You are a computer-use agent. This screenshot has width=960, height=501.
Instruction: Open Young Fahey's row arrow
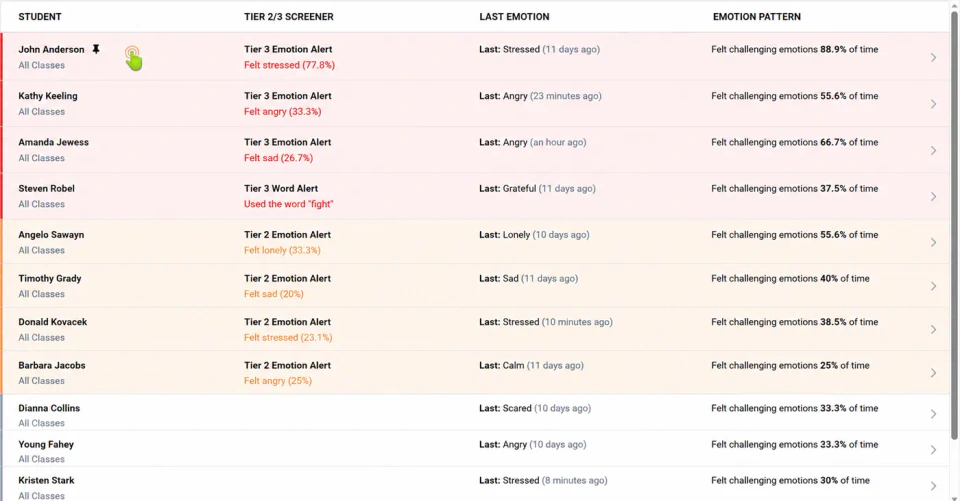click(933, 450)
